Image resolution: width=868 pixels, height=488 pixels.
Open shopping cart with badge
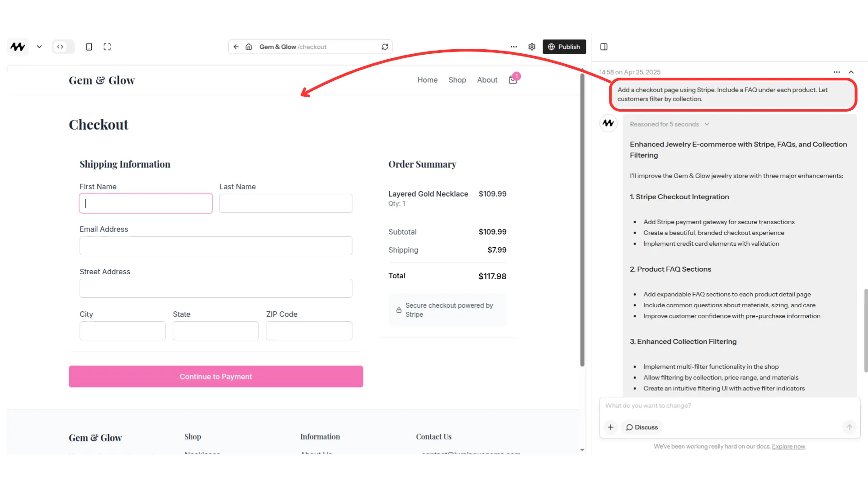[x=513, y=80]
